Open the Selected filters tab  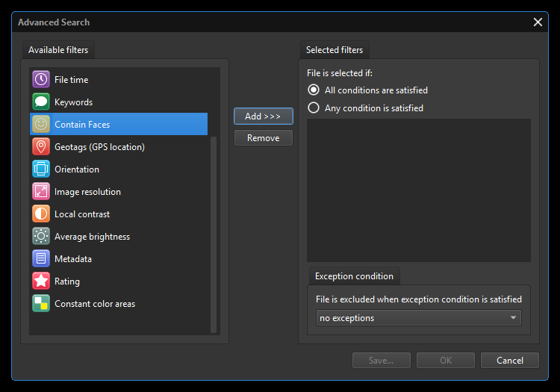(335, 50)
